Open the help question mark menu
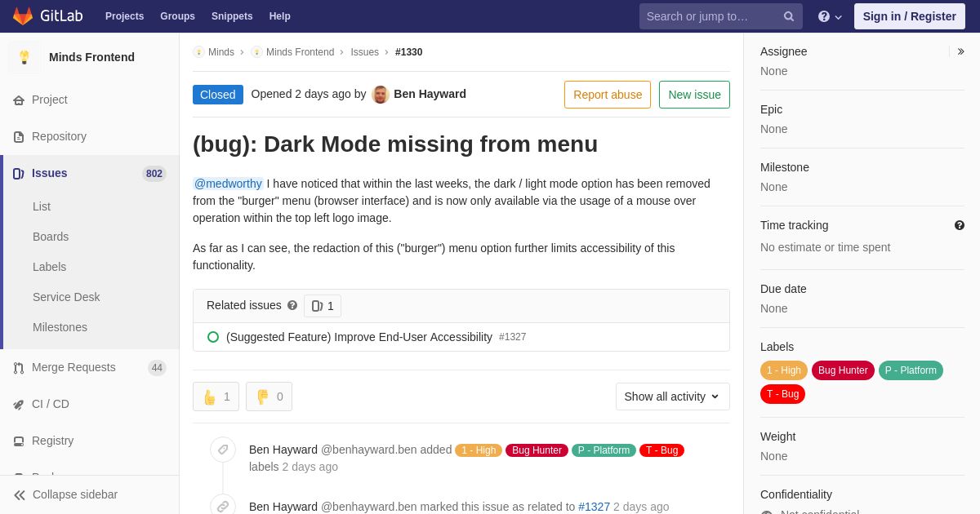Image resolution: width=980 pixels, height=514 pixels. coord(830,16)
